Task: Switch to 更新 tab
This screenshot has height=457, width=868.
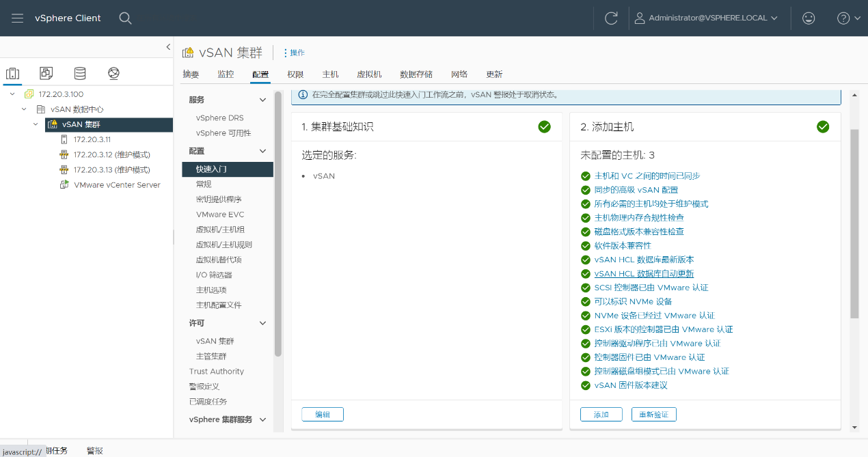Action: pos(494,74)
